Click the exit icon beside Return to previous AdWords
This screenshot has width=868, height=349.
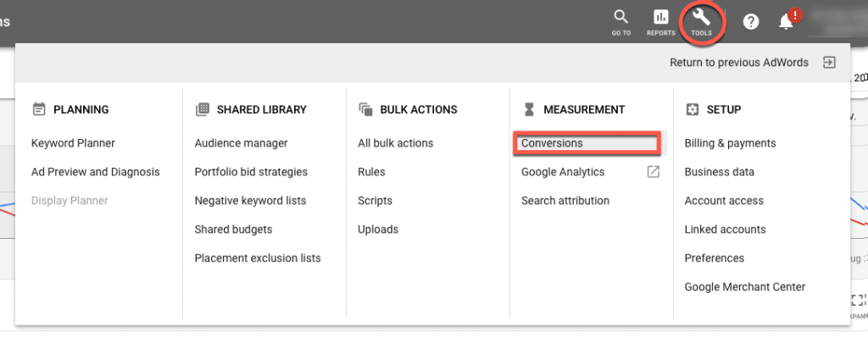click(829, 63)
